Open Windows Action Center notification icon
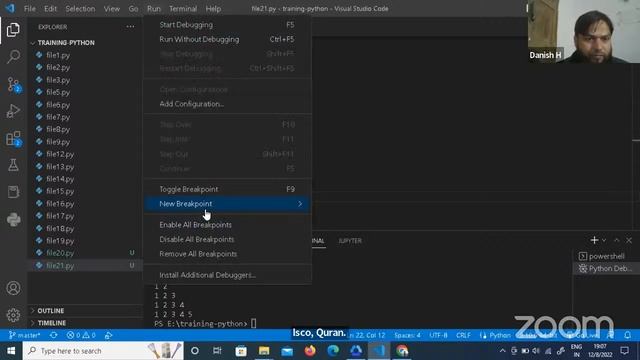The height and width of the screenshot is (360, 640). click(x=624, y=351)
